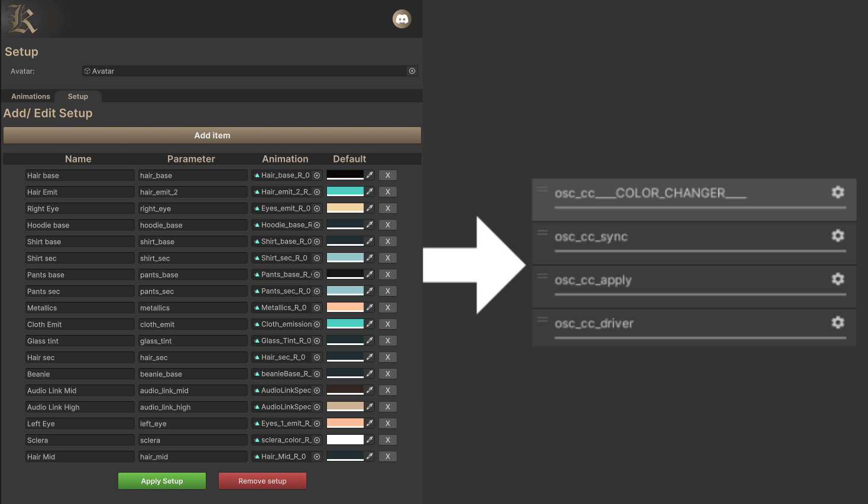Delete the Beanie item using X
Screen dimensions: 868x504
tap(388, 374)
